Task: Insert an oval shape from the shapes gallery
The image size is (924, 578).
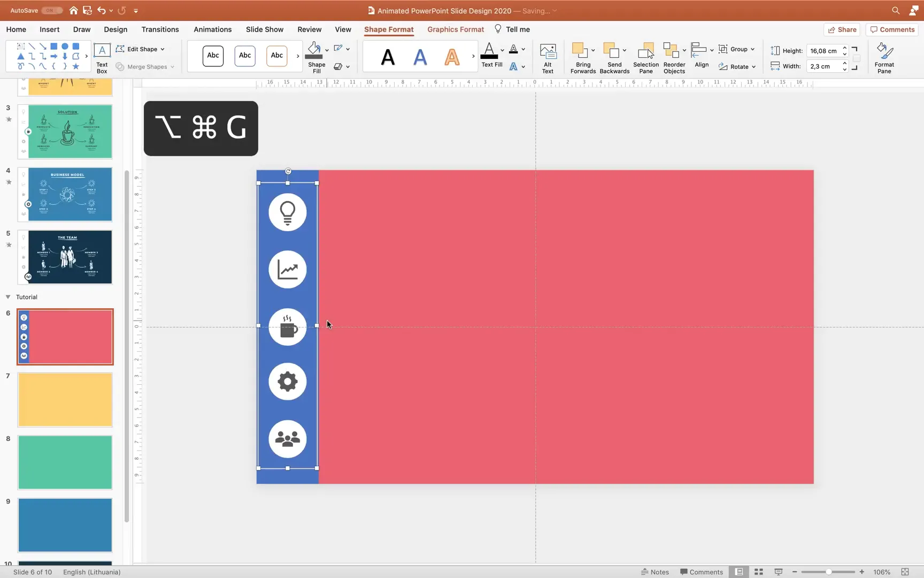Action: 64,46
